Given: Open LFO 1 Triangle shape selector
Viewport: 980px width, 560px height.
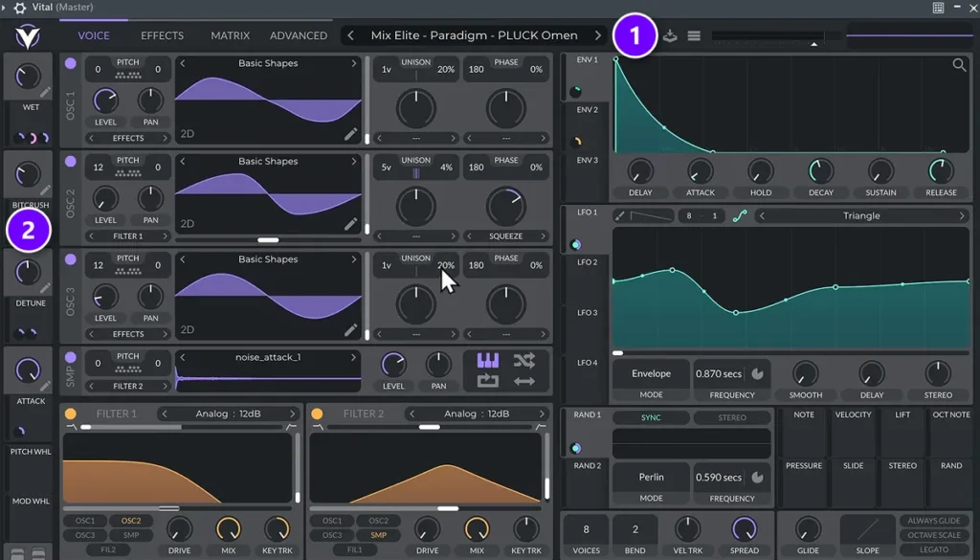Looking at the screenshot, I should click(x=861, y=215).
